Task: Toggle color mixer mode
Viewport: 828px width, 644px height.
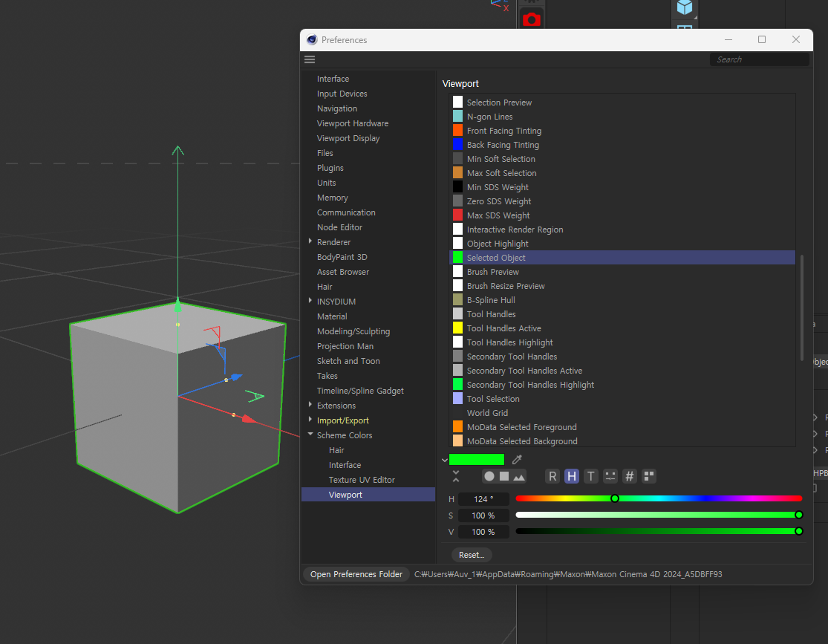Action: pos(610,476)
